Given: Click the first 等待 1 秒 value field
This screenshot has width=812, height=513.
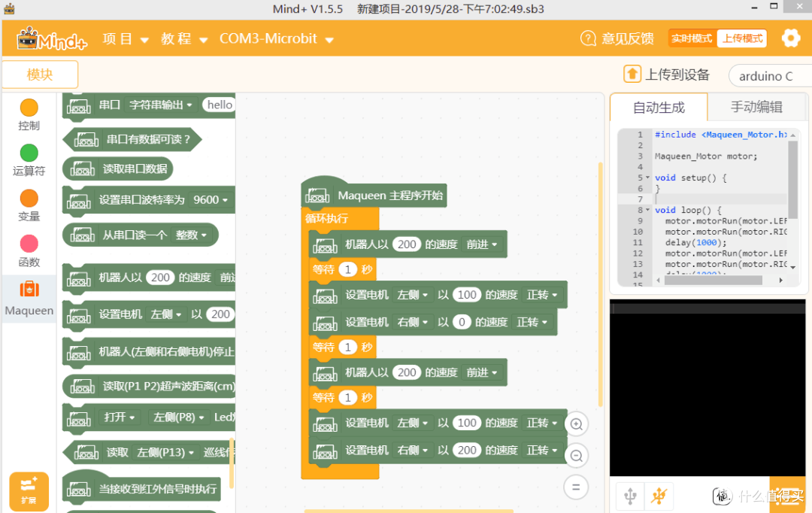Looking at the screenshot, I should [x=347, y=269].
